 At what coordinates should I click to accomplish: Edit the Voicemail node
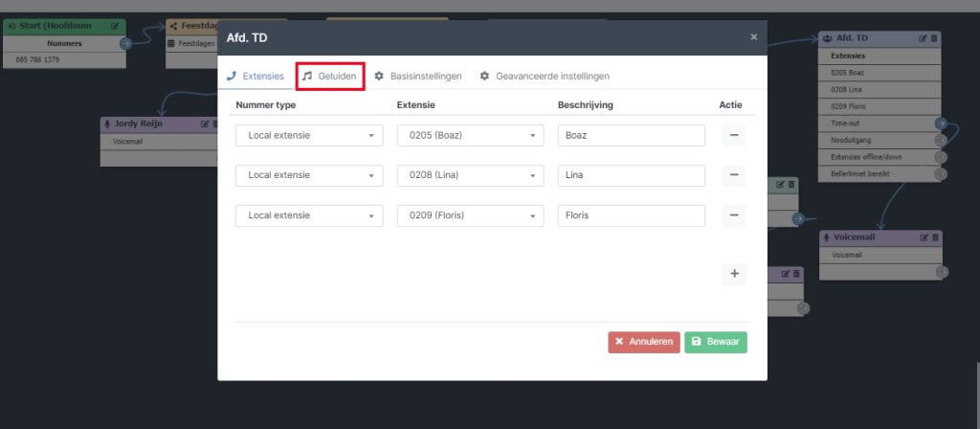(924, 237)
